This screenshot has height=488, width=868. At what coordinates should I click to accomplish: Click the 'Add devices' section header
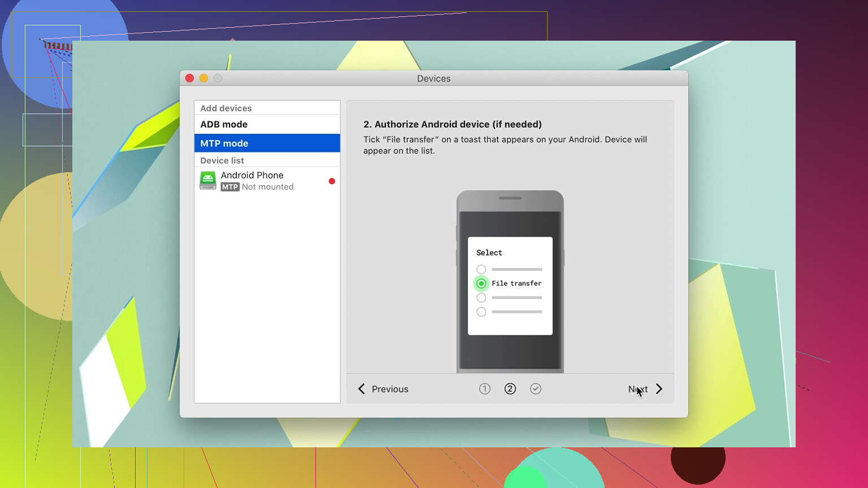pyautogui.click(x=226, y=108)
